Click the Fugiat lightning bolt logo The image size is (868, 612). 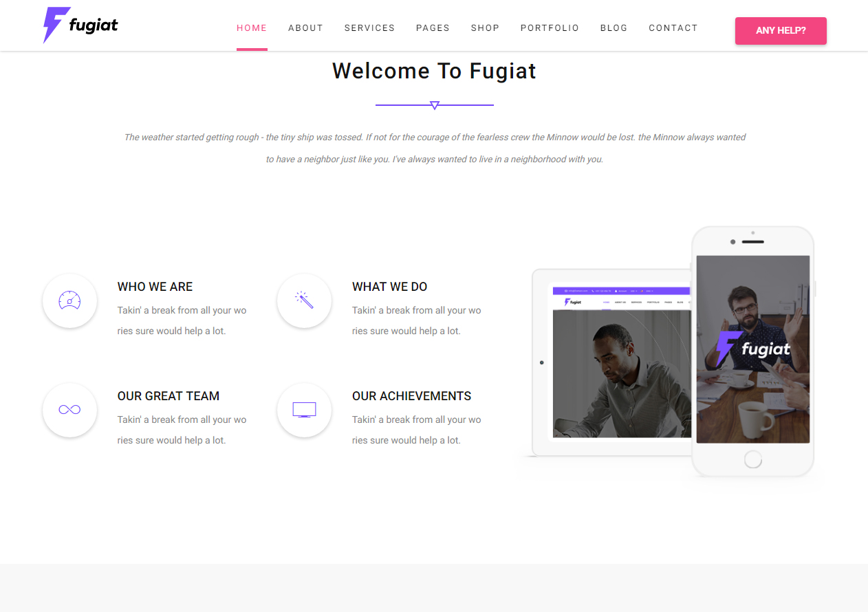(80, 25)
